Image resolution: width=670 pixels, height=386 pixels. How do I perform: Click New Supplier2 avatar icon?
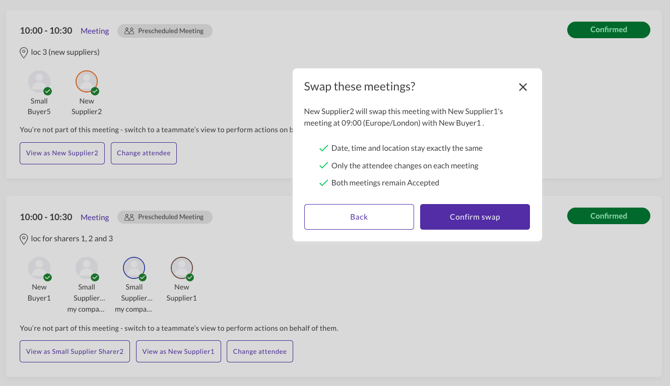pos(87,82)
